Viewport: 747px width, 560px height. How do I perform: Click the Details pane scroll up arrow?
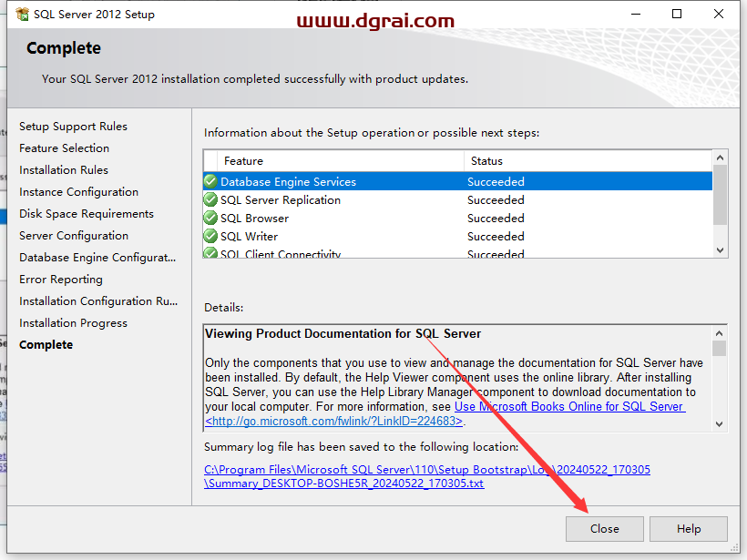pyautogui.click(x=720, y=333)
